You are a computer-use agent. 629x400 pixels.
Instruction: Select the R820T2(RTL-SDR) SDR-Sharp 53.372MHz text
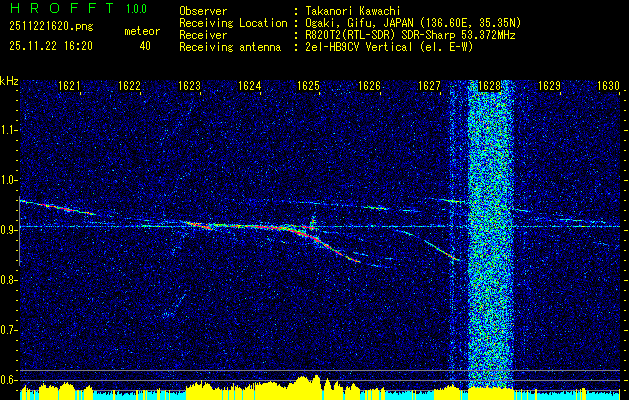[x=410, y=35]
